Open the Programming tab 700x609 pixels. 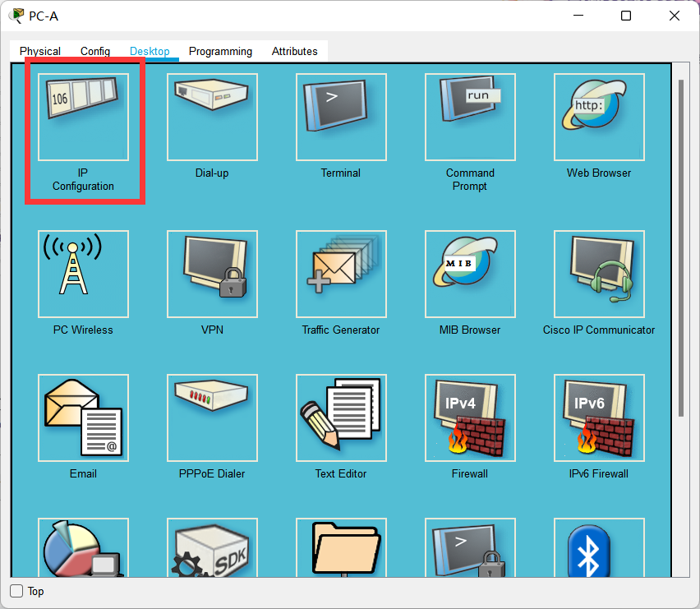pyautogui.click(x=220, y=51)
